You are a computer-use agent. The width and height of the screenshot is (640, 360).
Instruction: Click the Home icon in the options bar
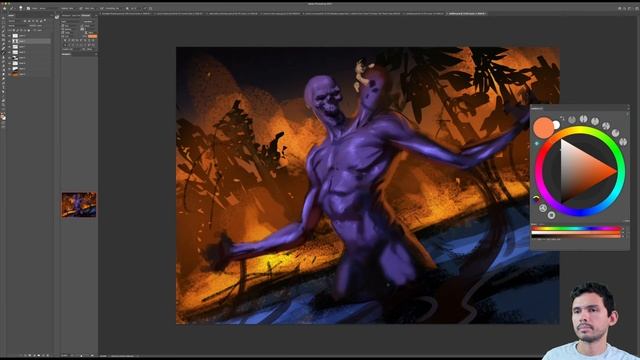coord(4,8)
